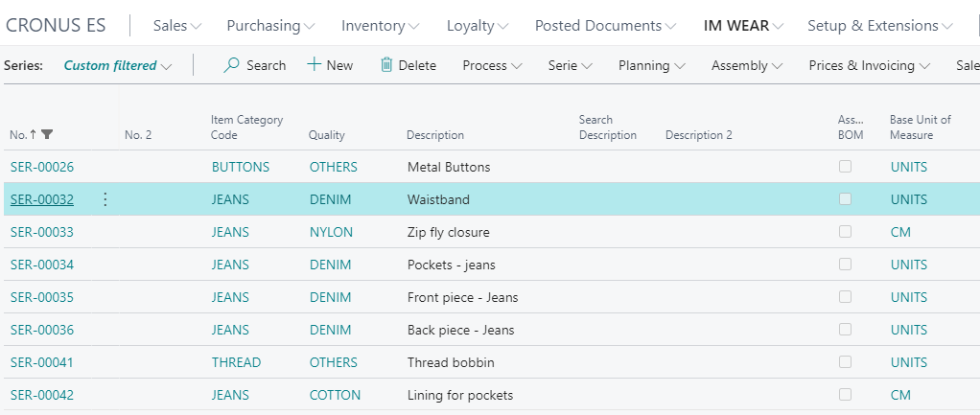The image size is (980, 415).
Task: Click the No. 2 column header
Action: click(x=138, y=135)
